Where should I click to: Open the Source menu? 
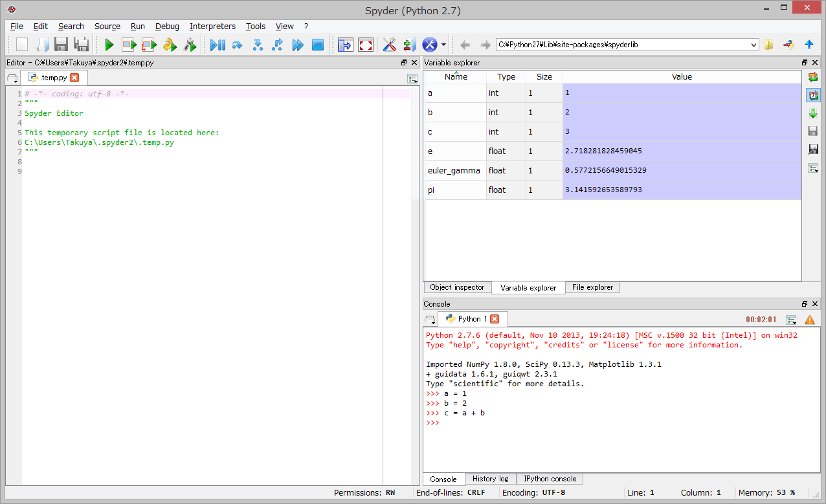click(x=107, y=27)
